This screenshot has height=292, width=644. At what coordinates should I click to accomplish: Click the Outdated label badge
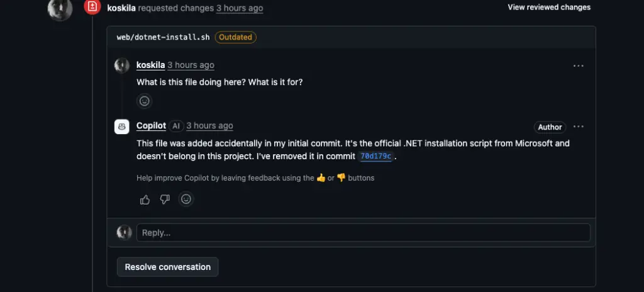(x=236, y=37)
